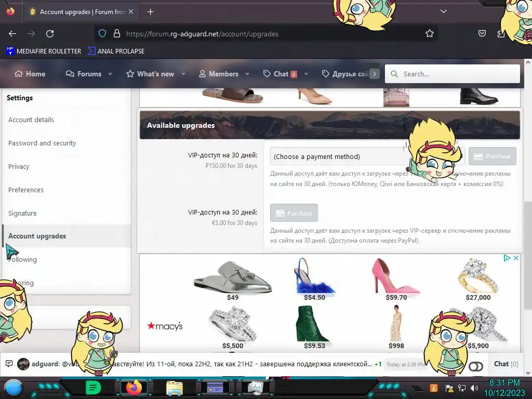
Task: Open File Explorer from the taskbar
Action: click(x=175, y=388)
